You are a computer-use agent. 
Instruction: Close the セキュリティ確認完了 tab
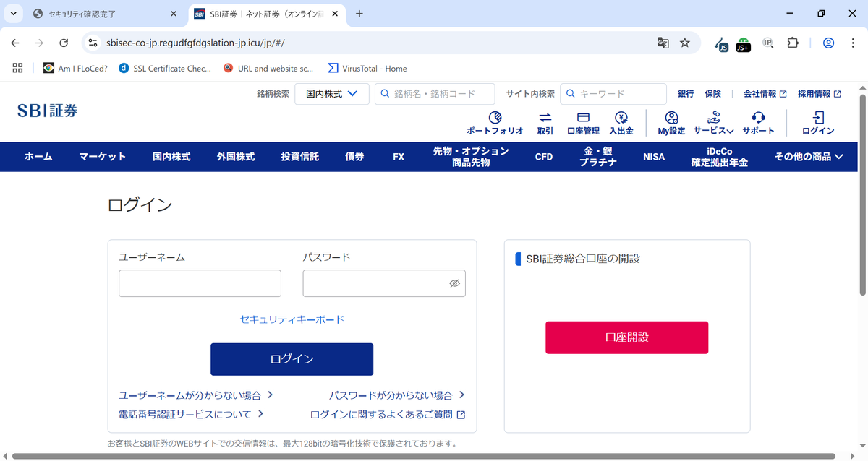tap(173, 14)
